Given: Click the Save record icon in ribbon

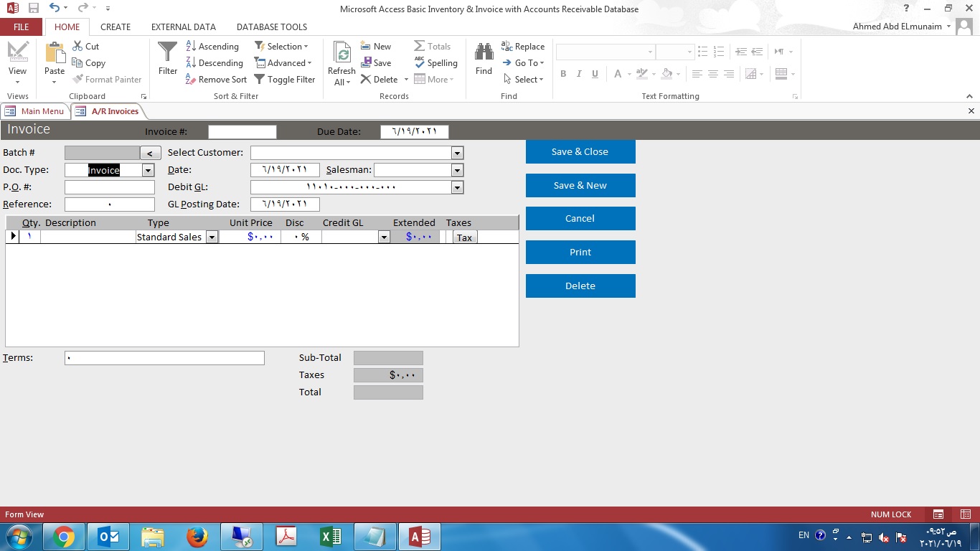Looking at the screenshot, I should click(x=377, y=63).
